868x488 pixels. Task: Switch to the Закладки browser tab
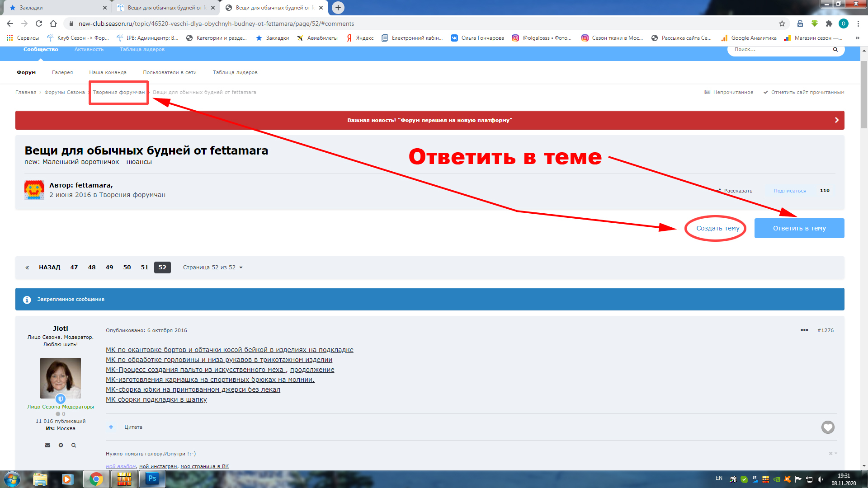(x=32, y=8)
